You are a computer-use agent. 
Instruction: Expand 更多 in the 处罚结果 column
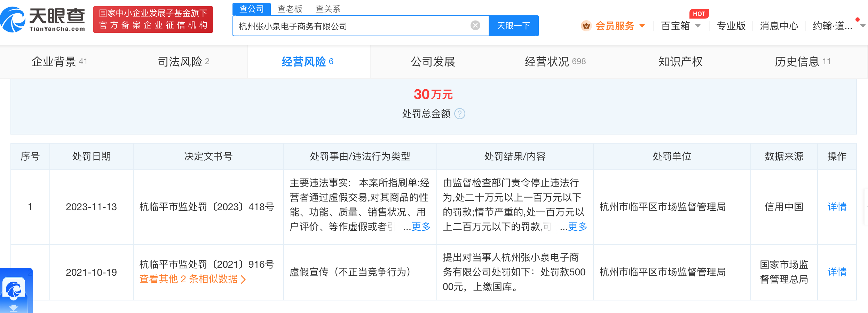(577, 227)
